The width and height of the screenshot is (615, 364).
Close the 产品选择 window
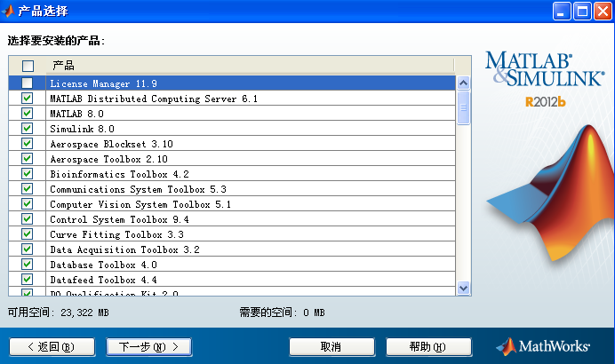(x=603, y=11)
